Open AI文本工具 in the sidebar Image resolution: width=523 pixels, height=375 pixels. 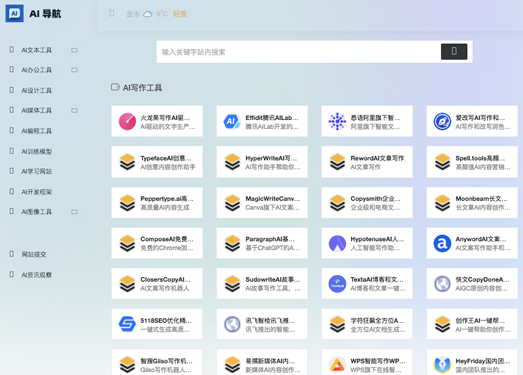[x=36, y=50]
